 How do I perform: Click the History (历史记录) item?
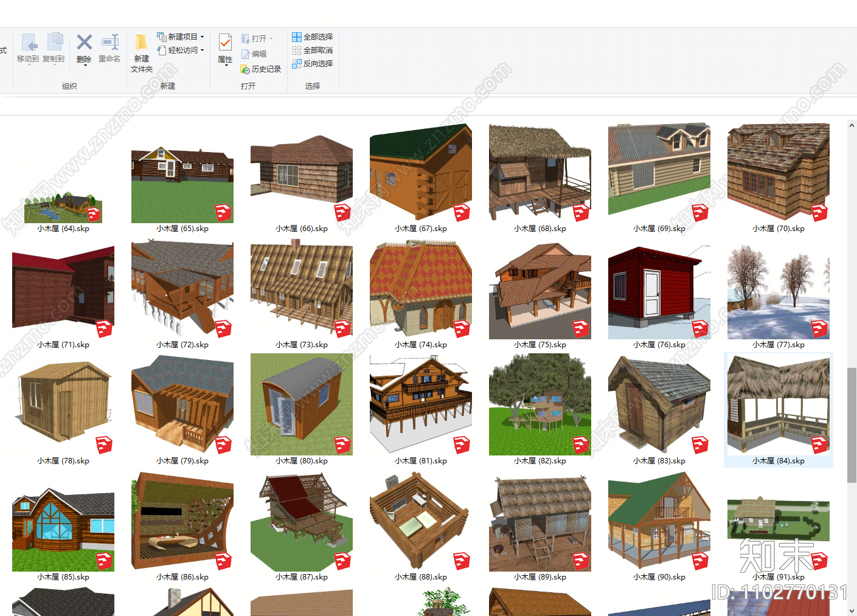click(x=261, y=69)
